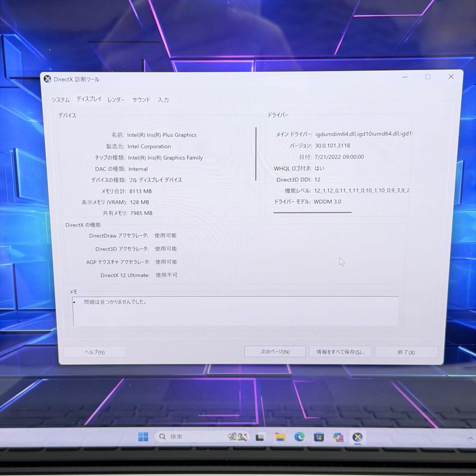Open the システム tab
The width and height of the screenshot is (476, 476).
tap(60, 100)
